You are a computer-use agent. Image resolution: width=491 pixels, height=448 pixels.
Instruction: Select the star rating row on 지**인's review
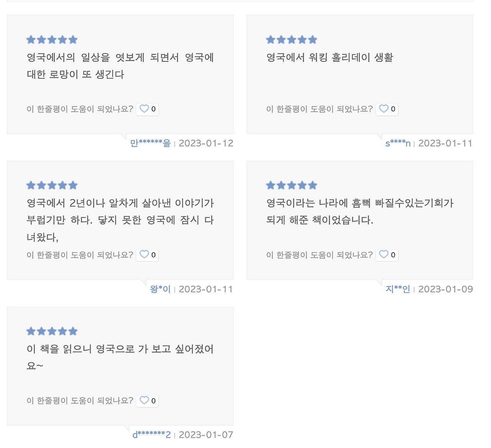292,185
